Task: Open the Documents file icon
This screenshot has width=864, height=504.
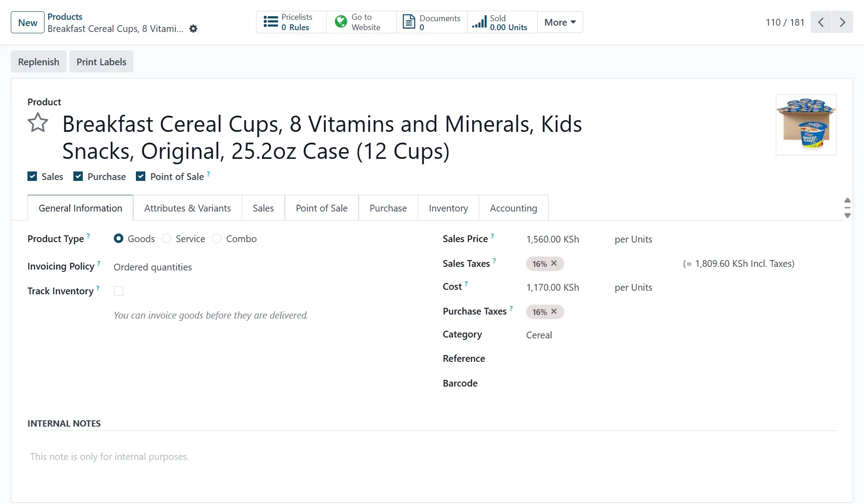Action: [409, 22]
